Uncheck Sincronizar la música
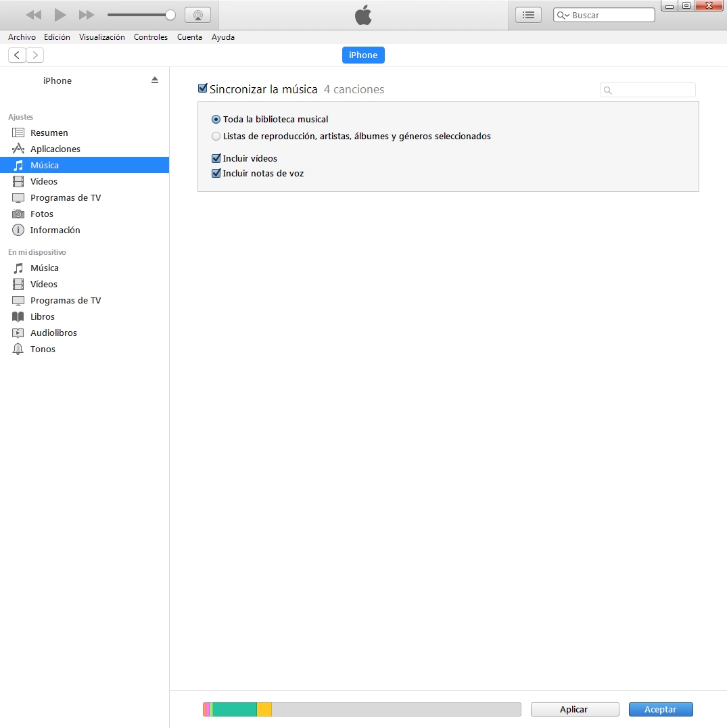The width and height of the screenshot is (727, 728). click(x=202, y=89)
